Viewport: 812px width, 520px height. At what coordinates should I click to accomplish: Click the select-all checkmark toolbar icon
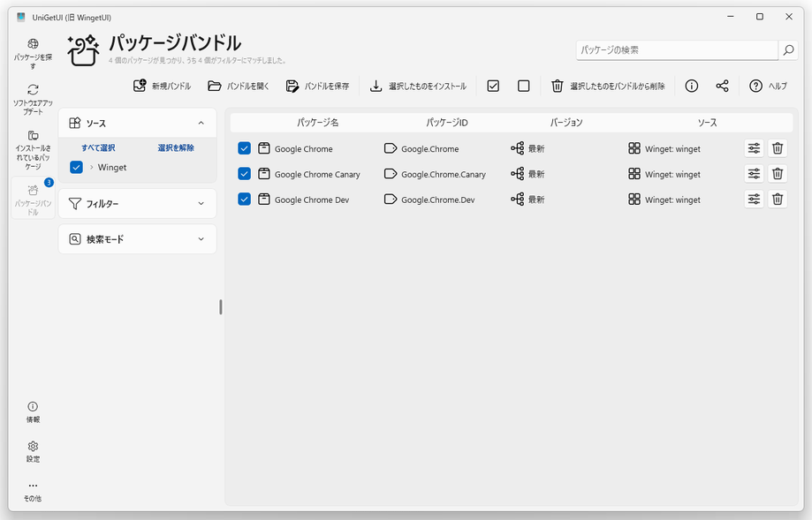click(x=493, y=86)
